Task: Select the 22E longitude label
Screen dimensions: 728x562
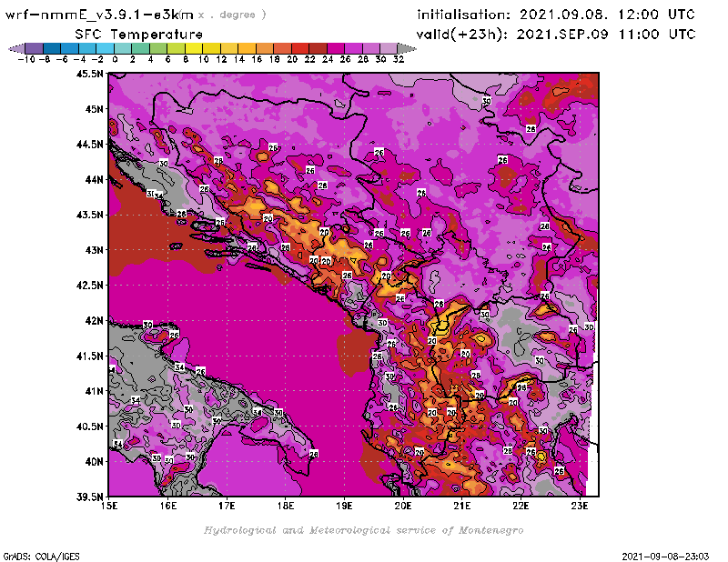Action: pyautogui.click(x=521, y=506)
